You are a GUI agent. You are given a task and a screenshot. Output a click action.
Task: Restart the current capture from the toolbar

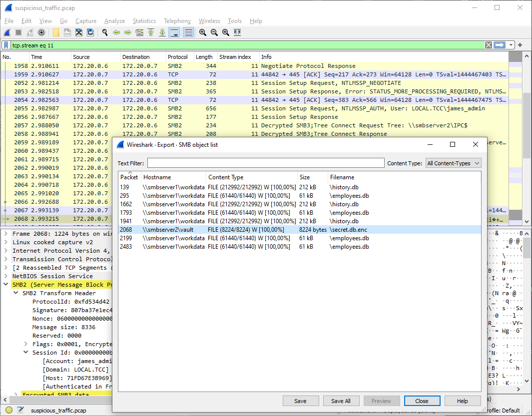pos(30,32)
